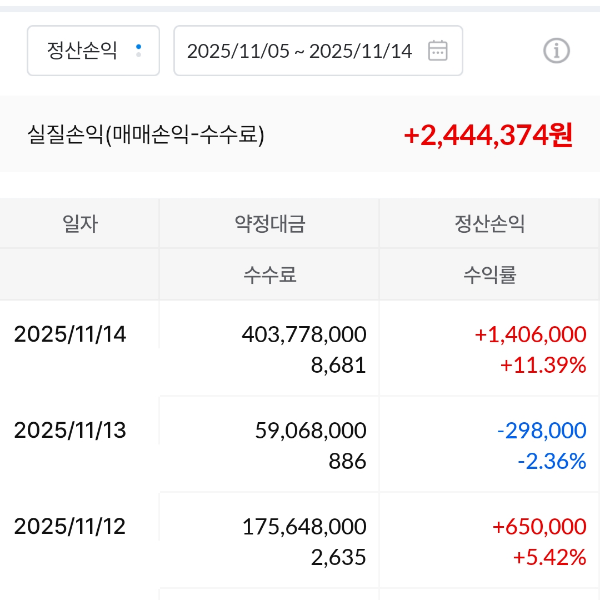The width and height of the screenshot is (600, 600).
Task: Click the +650,000 profit value
Action: point(538,526)
